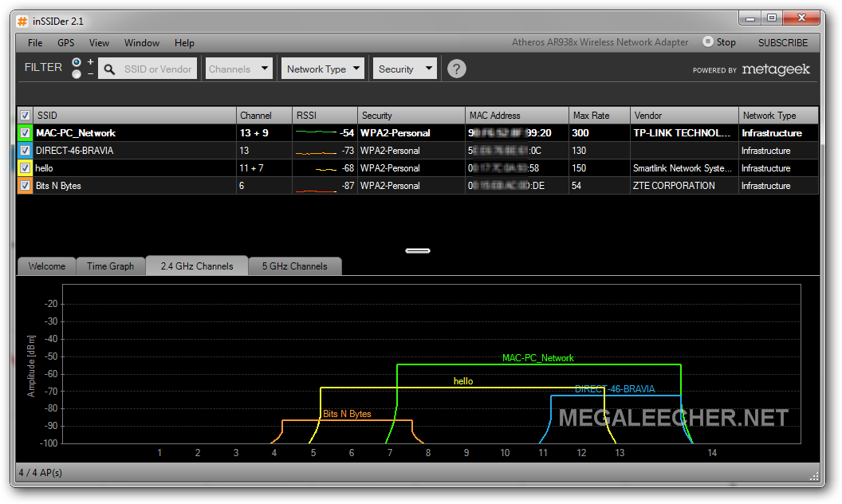
Task: Expand the Network Type filter dropdown
Action: pyautogui.click(x=323, y=69)
